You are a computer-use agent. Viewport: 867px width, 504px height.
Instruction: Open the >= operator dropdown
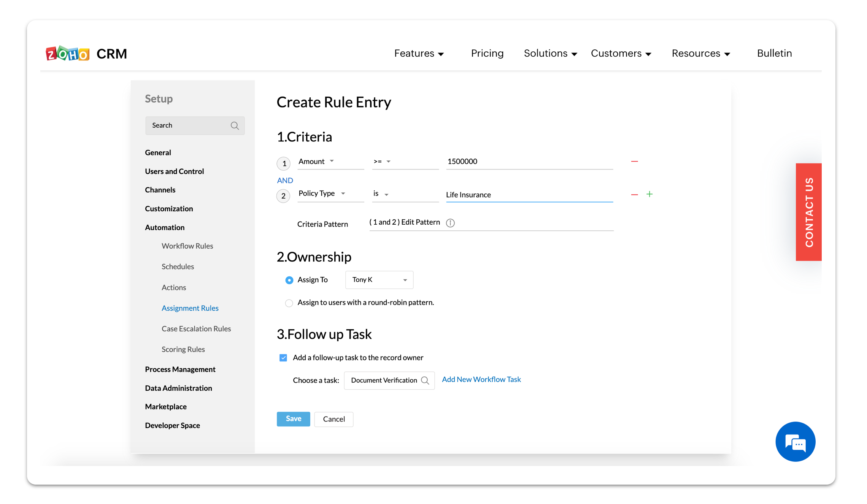405,162
